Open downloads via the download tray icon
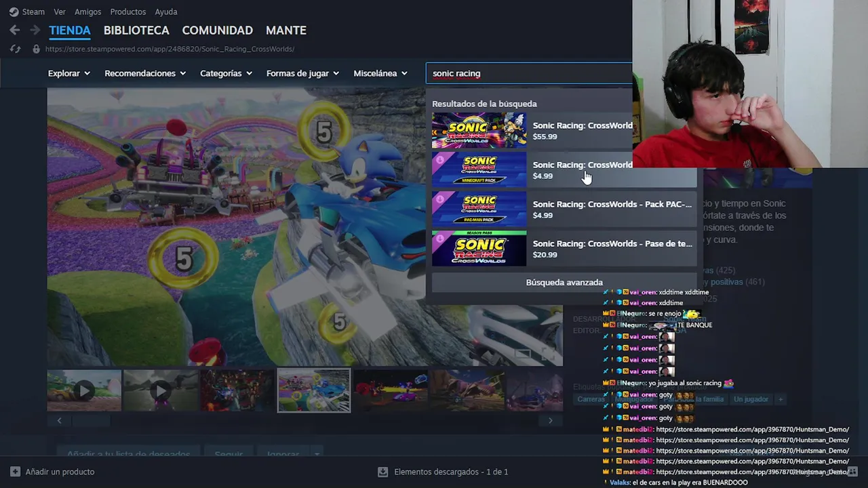Image resolution: width=868 pixels, height=488 pixels. 382,472
